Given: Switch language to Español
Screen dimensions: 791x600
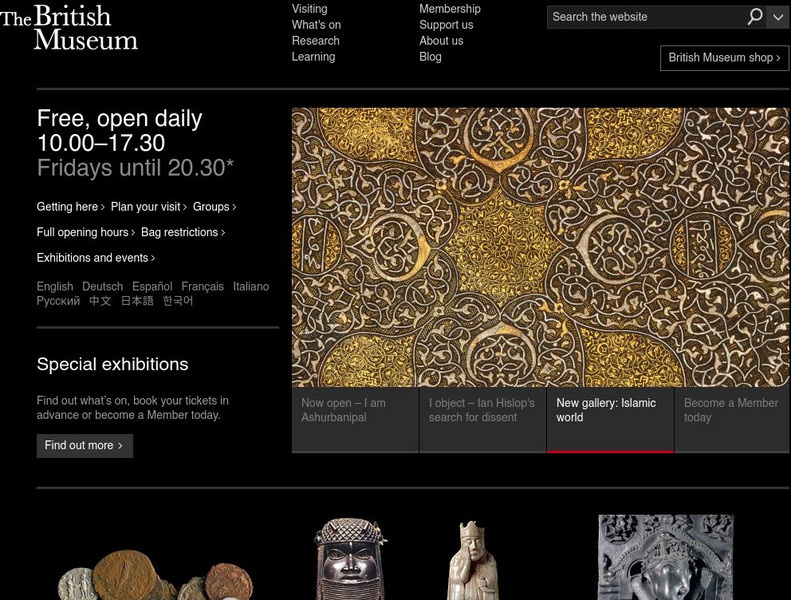Looking at the screenshot, I should [152, 287].
